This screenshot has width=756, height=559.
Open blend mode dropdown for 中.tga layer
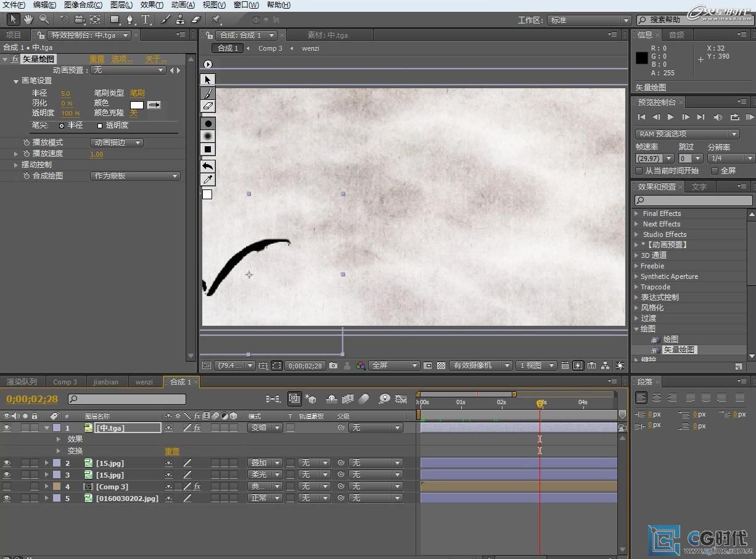tap(265, 428)
